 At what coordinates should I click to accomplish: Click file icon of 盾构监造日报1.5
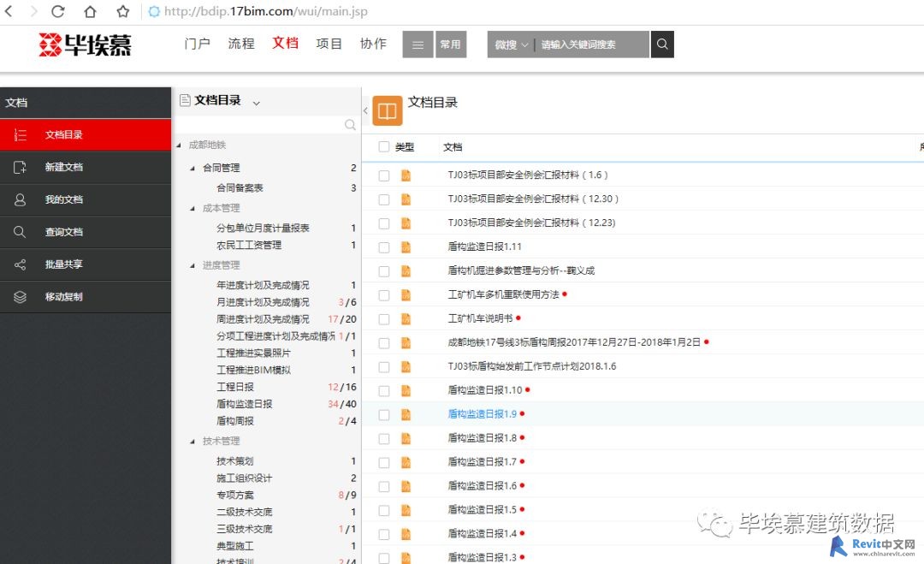click(x=406, y=510)
